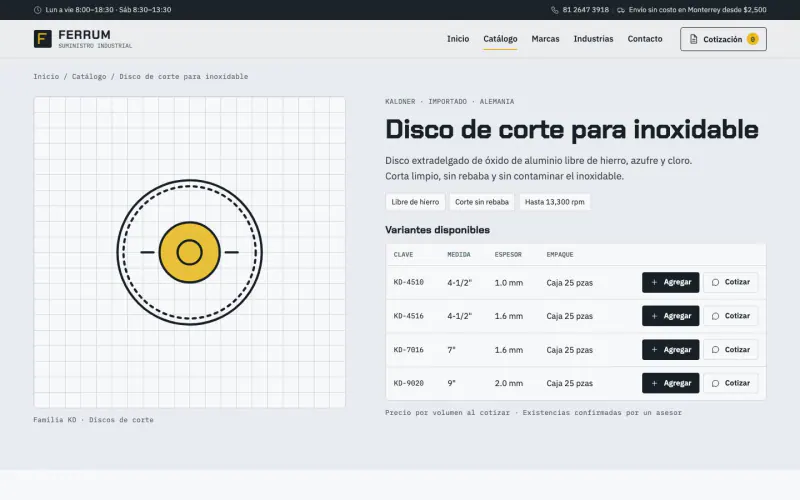Open the Contacto nav item
The height and width of the screenshot is (500, 800).
click(x=645, y=39)
